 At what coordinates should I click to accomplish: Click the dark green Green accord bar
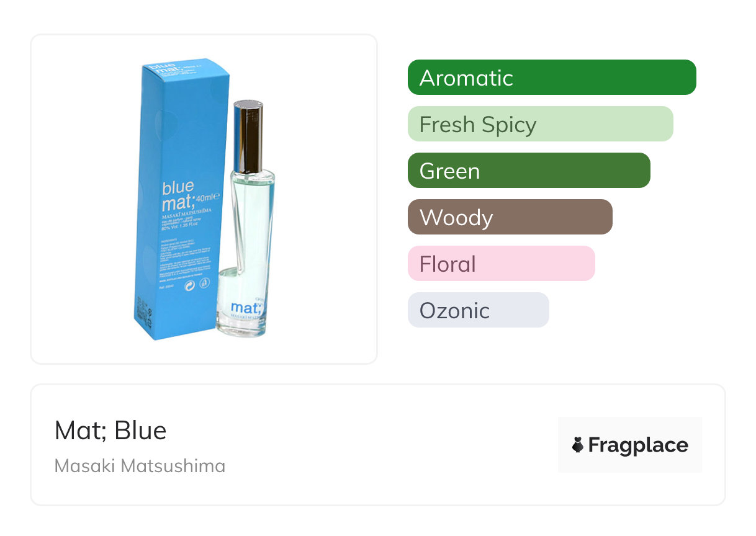tap(528, 171)
